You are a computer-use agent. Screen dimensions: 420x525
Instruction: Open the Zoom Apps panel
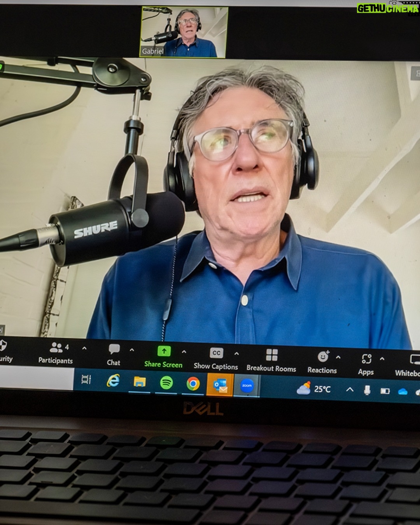click(366, 364)
